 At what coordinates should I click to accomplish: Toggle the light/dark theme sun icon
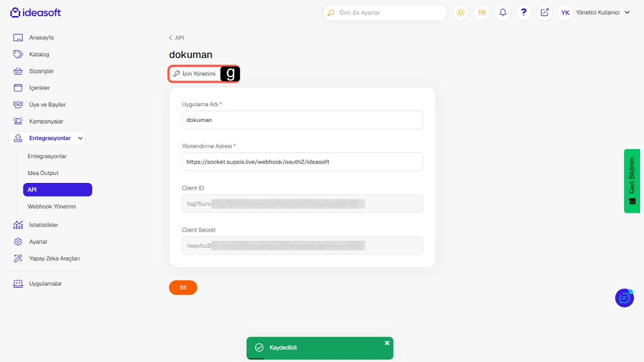[x=460, y=13]
